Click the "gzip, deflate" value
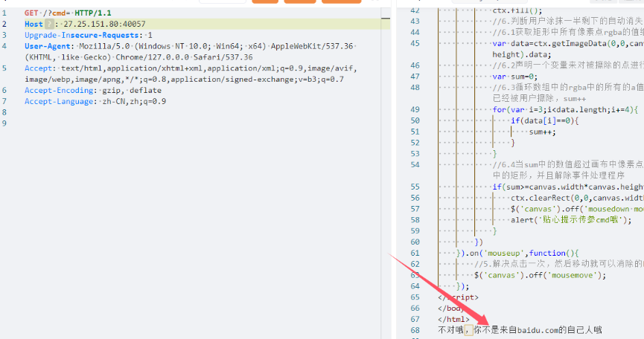 click(132, 91)
